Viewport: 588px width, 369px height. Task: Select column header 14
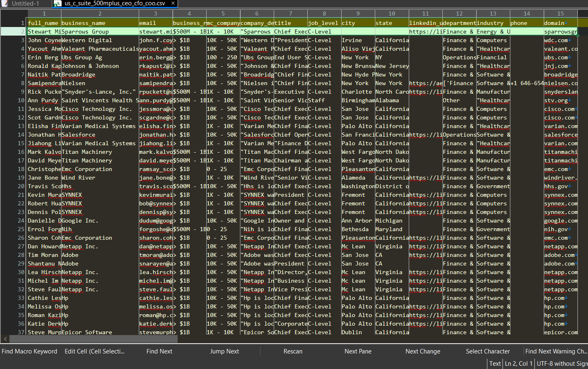(527, 13)
